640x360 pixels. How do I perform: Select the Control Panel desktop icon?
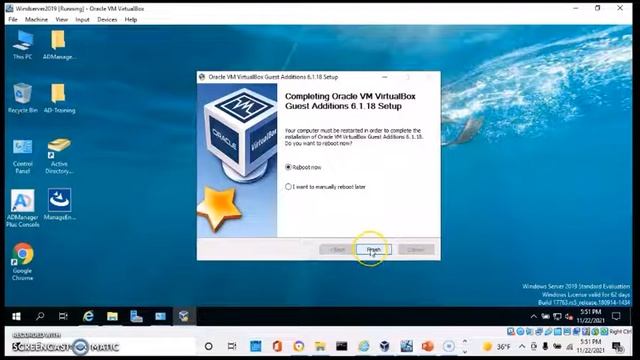point(22,156)
